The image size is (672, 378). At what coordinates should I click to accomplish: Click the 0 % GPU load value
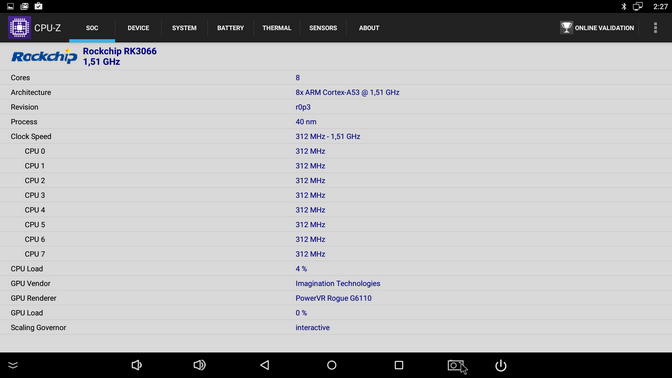tap(301, 313)
